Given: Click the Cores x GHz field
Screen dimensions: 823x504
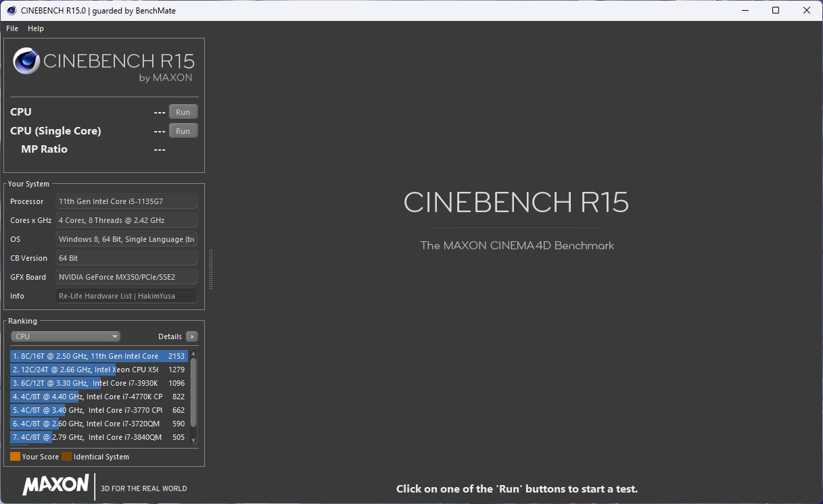Looking at the screenshot, I should 126,220.
